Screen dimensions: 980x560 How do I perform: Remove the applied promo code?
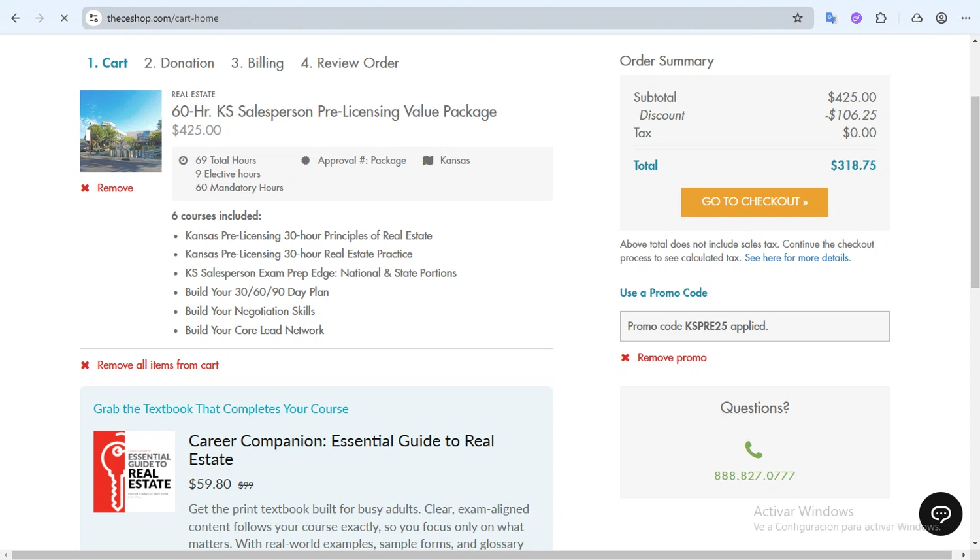(x=671, y=358)
